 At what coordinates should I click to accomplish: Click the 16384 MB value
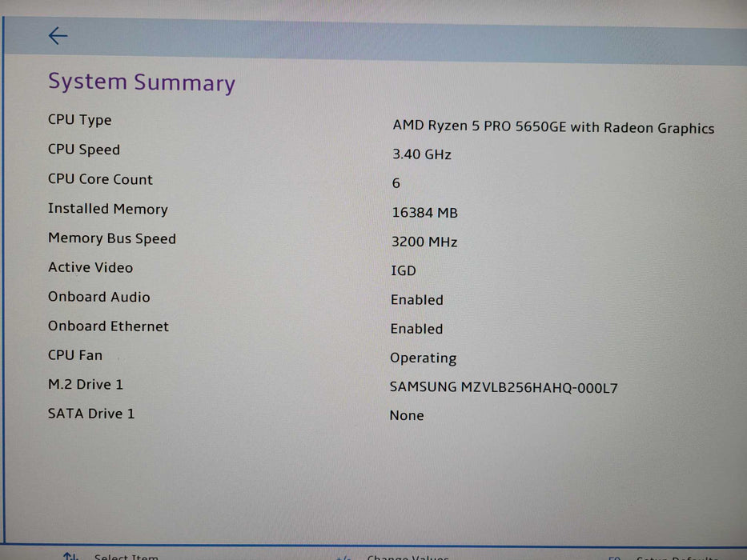coord(424,212)
